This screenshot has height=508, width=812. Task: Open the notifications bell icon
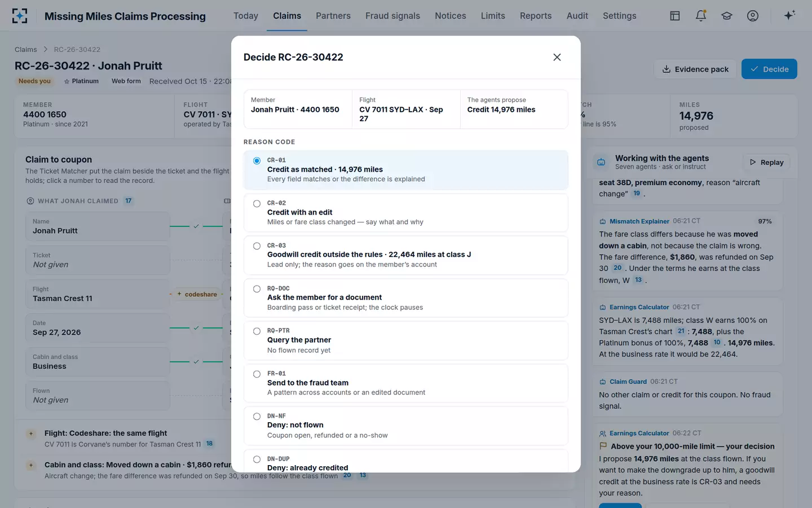coord(701,16)
